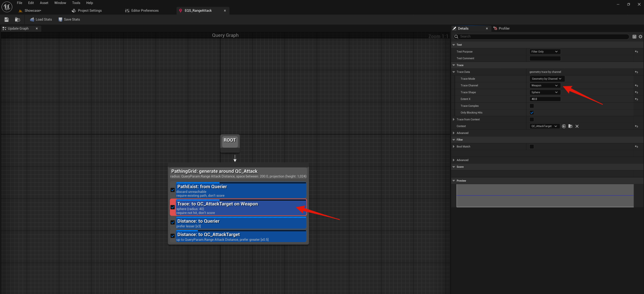Image resolution: width=644 pixels, height=294 pixels.
Task: Click the Extent X value field
Action: 545,99
